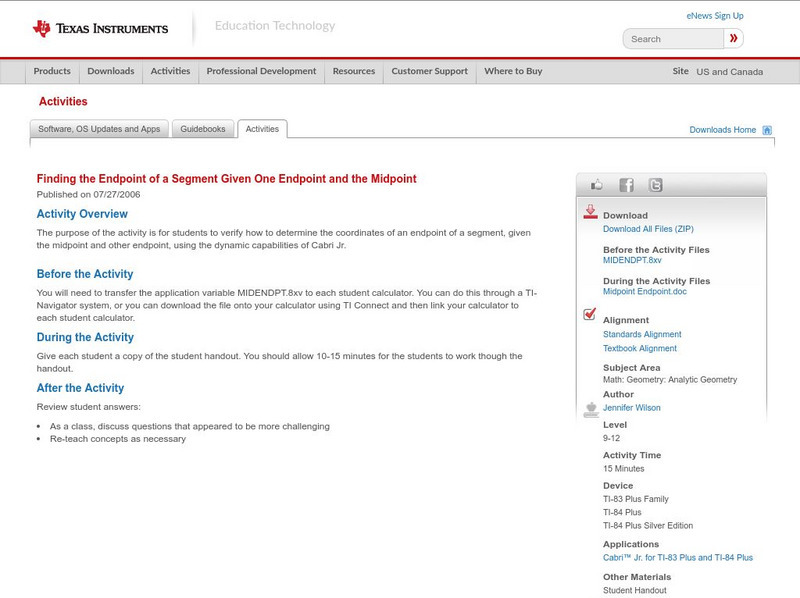The width and height of the screenshot is (800, 598).
Task: Click Download All Files (ZIP)
Action: coord(648,229)
